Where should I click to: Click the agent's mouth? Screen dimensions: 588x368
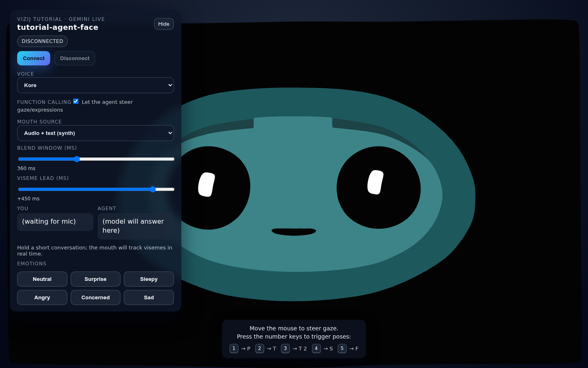(x=294, y=232)
